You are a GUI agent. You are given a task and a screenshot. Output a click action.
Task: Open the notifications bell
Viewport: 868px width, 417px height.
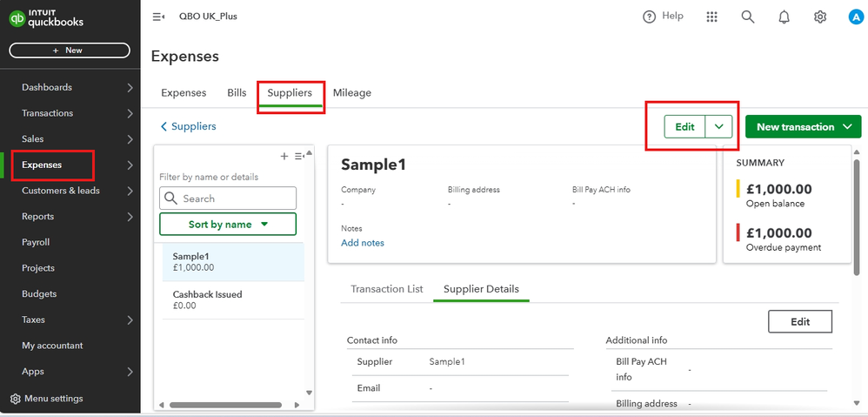point(785,17)
